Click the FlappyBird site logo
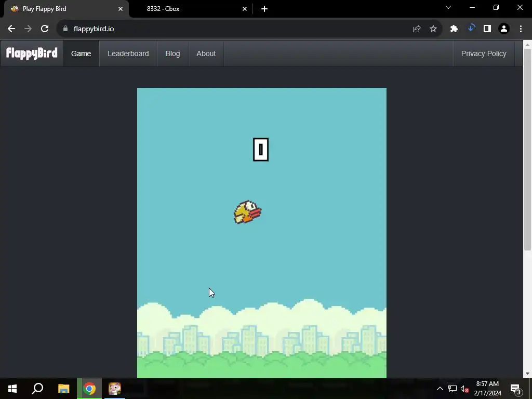Screen dimensions: 532x399 32,54
